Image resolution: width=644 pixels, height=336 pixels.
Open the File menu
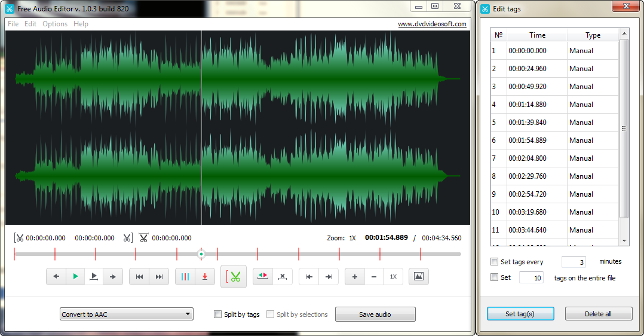pyautogui.click(x=13, y=24)
